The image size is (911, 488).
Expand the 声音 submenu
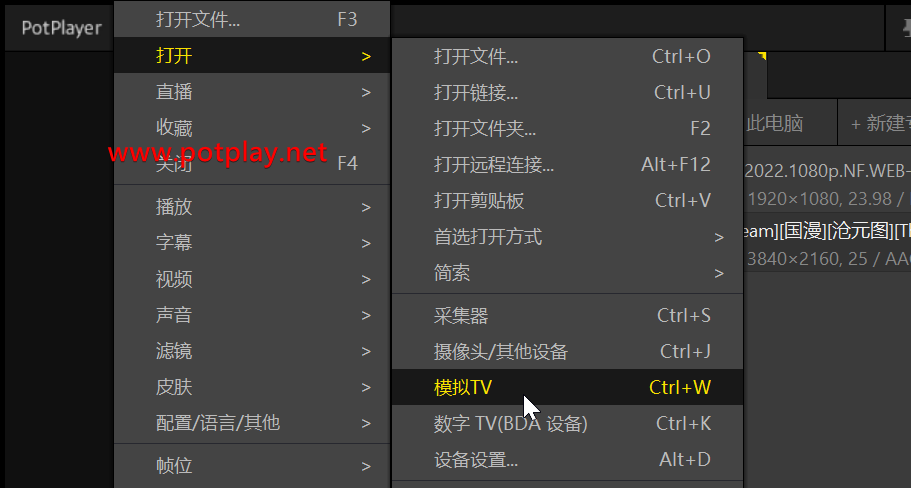coord(252,315)
